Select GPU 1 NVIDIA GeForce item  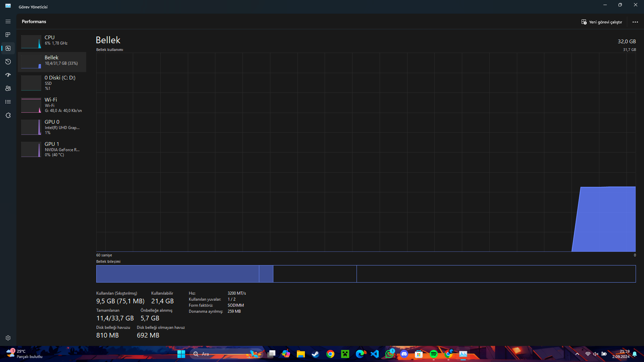pyautogui.click(x=52, y=149)
